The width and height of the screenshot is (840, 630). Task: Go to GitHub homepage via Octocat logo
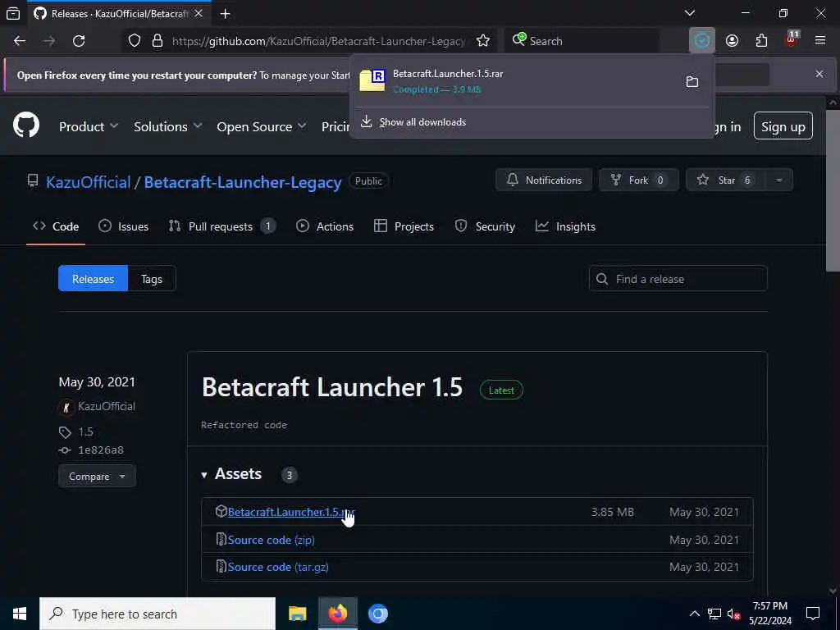point(26,125)
